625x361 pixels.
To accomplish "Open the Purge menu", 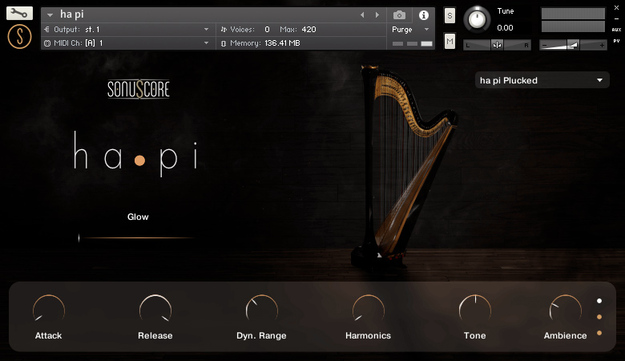I will coord(410,29).
